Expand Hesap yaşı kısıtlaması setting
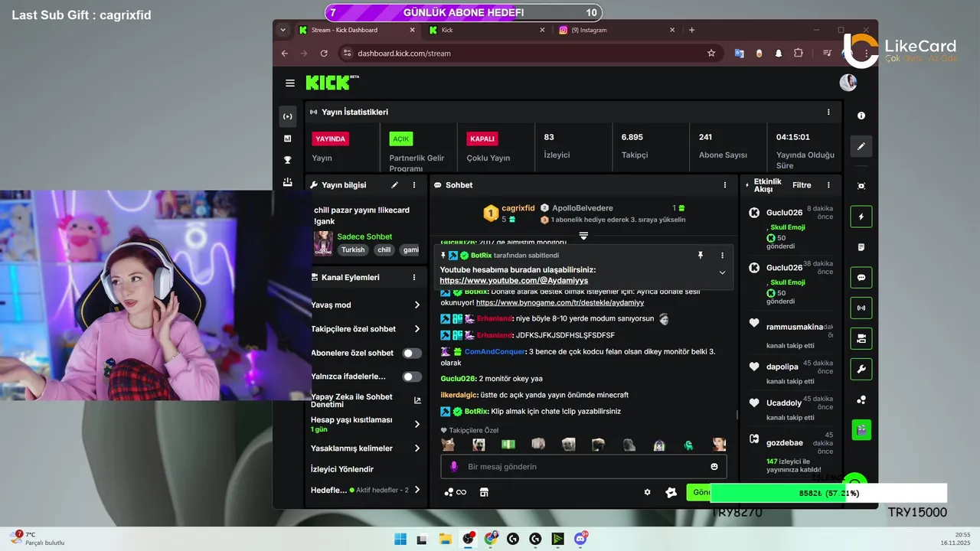This screenshot has height=551, width=980. (x=417, y=424)
